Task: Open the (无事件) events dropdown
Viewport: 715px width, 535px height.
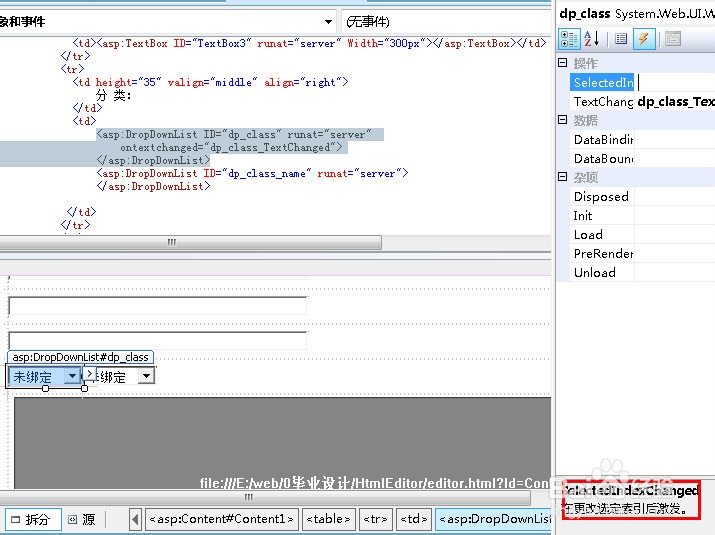Action: pyautogui.click(x=446, y=21)
